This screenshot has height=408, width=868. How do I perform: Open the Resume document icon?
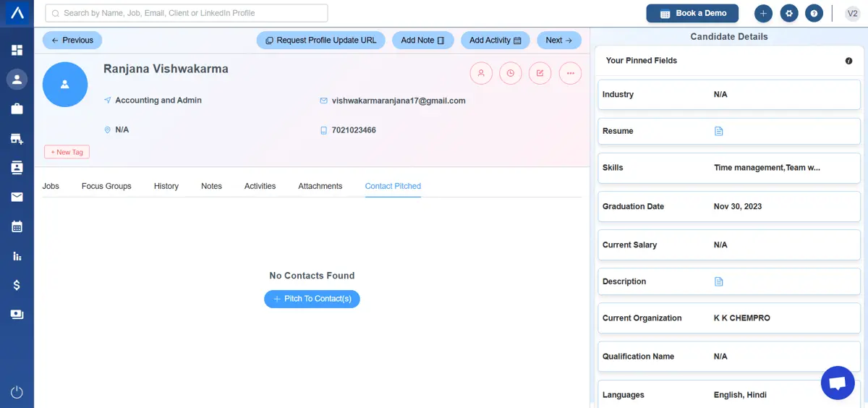pos(718,131)
